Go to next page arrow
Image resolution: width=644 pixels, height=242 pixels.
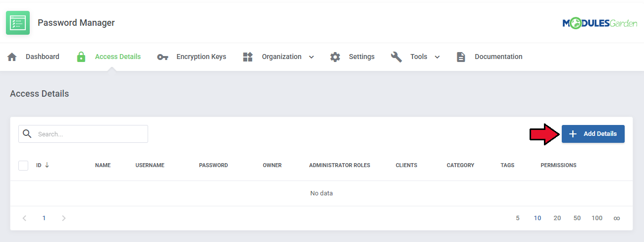(63, 218)
